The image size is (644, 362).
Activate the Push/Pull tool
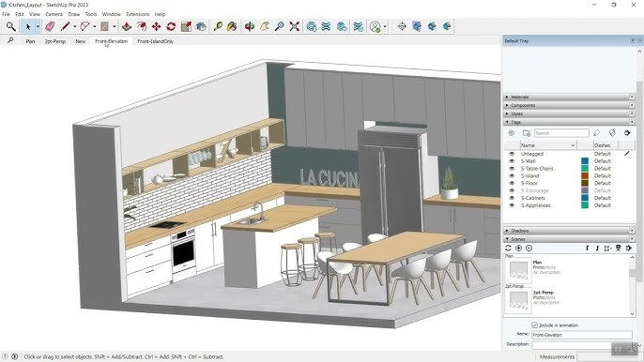point(127,26)
